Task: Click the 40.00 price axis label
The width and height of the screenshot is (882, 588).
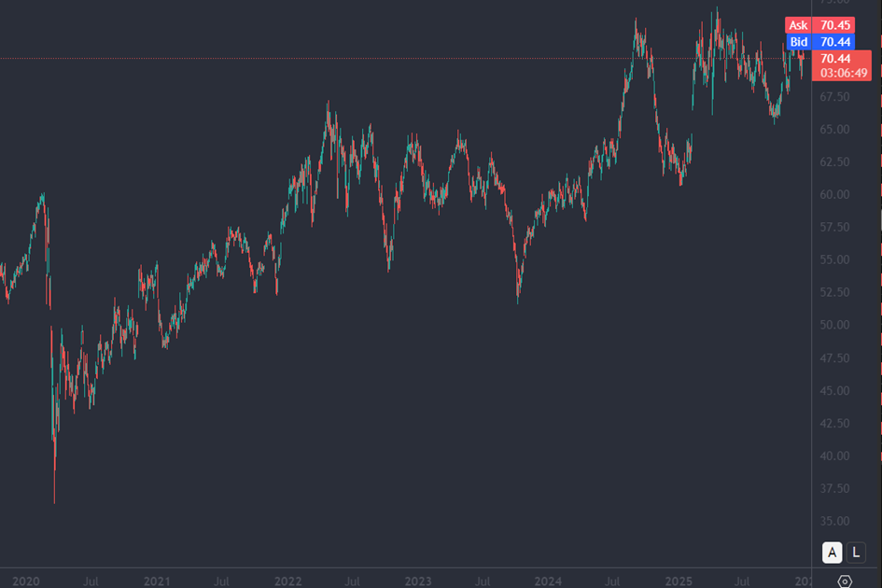Action: click(834, 456)
